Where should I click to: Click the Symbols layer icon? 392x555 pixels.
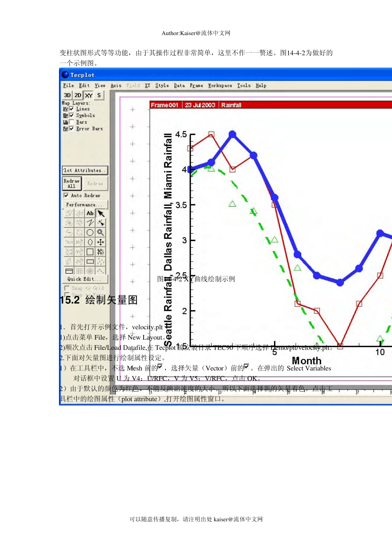click(65, 116)
